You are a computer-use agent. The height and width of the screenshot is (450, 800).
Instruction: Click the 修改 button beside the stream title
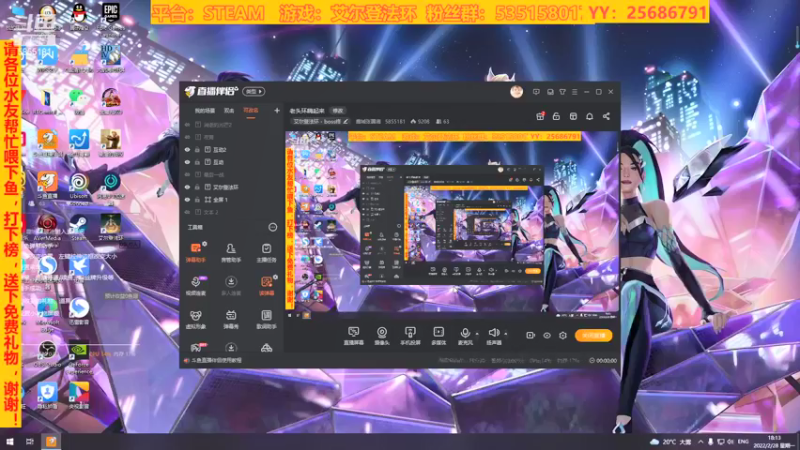pos(338,111)
